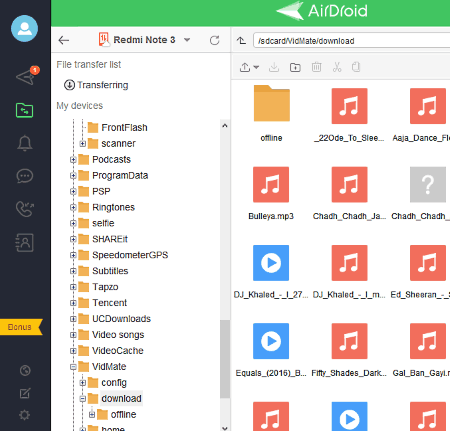Click the /sdcard/VidMate/download path field
450x431 pixels.
coord(351,41)
